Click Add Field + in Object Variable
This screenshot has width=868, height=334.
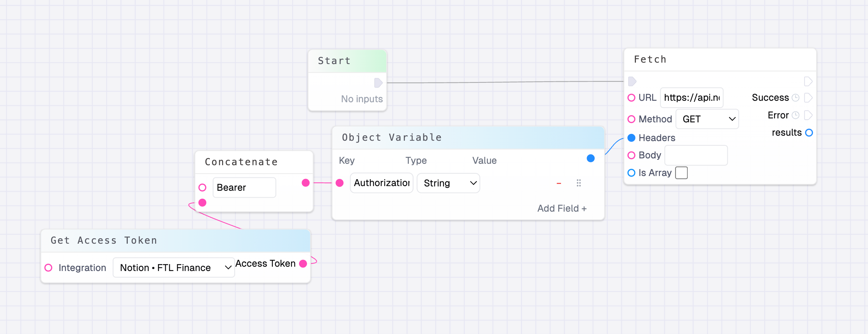click(562, 208)
